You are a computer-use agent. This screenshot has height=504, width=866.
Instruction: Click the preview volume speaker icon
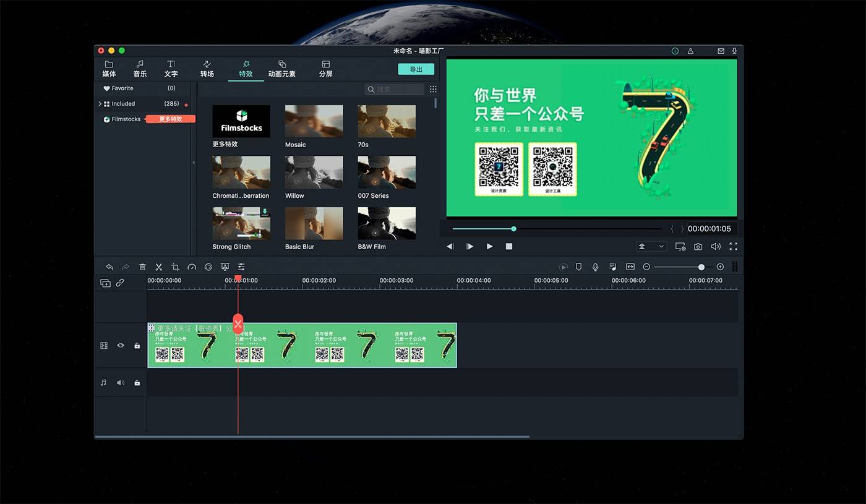pyautogui.click(x=716, y=246)
